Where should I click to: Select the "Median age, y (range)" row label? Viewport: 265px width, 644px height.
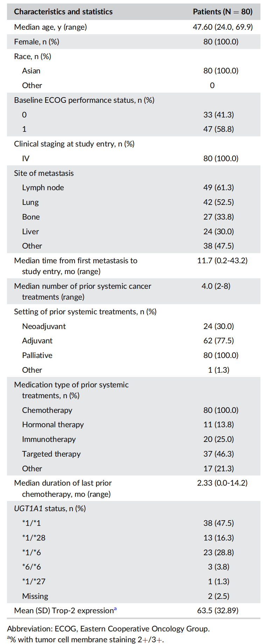point(50,27)
